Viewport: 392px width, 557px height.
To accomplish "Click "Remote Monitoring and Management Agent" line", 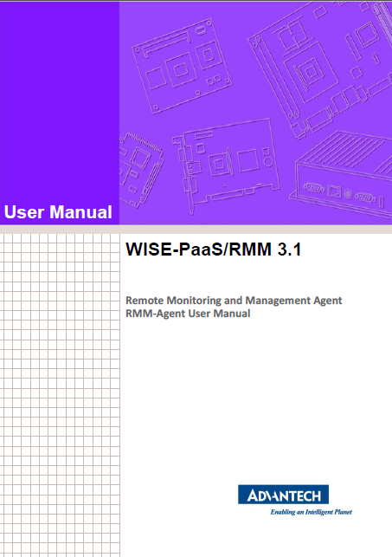I will [234, 301].
